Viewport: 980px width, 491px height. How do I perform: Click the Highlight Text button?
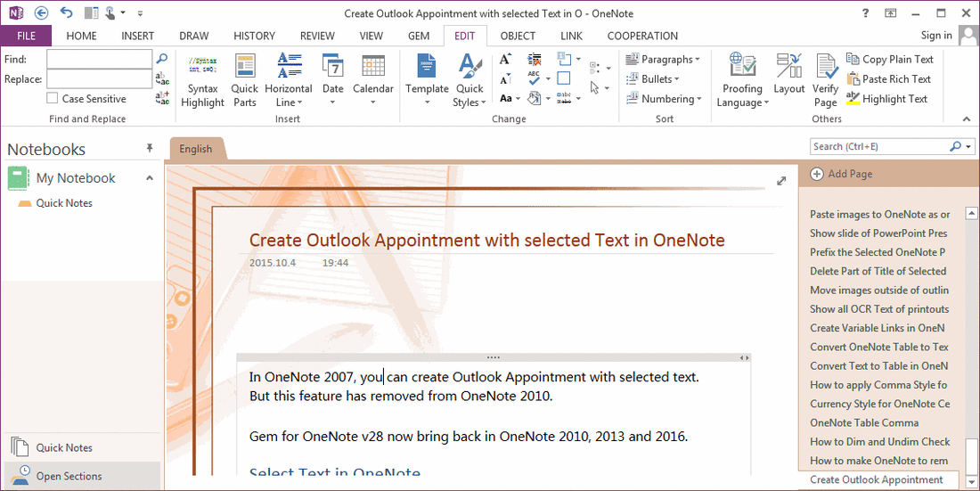pyautogui.click(x=886, y=98)
